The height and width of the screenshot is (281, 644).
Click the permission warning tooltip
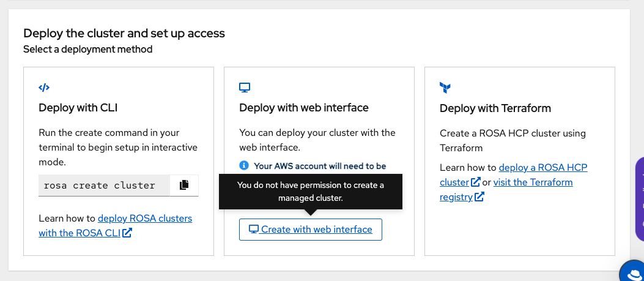tap(311, 192)
